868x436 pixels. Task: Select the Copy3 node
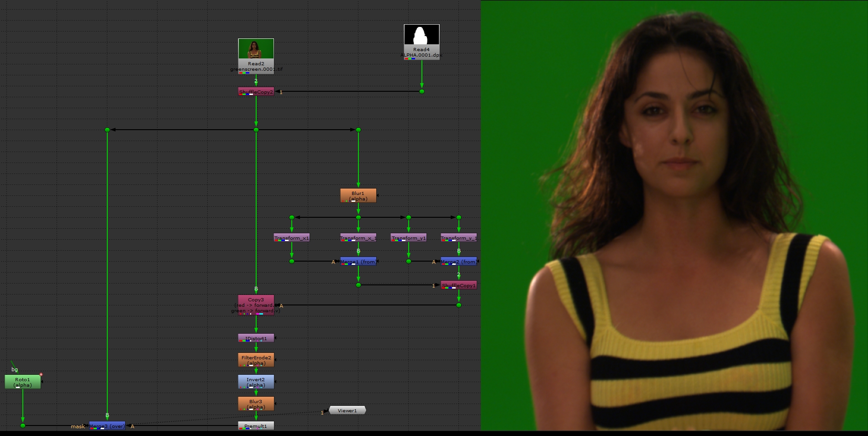[x=256, y=305]
